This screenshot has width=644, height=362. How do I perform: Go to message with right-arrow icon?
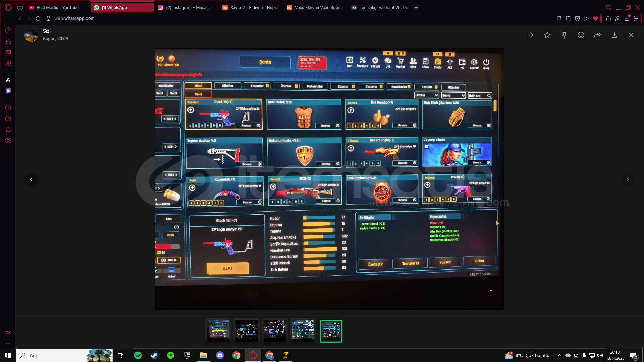pos(531,35)
